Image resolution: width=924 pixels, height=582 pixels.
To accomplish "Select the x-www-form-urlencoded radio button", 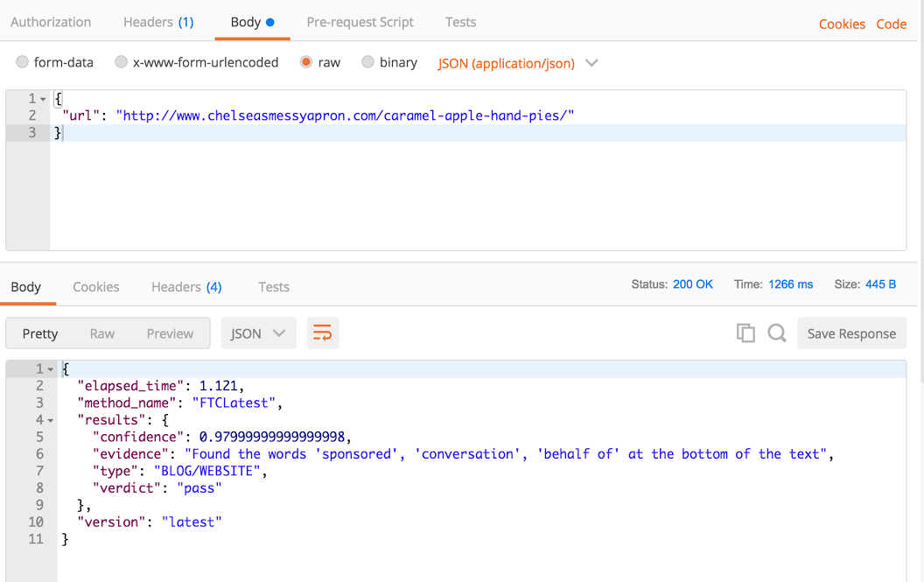I will (x=121, y=62).
